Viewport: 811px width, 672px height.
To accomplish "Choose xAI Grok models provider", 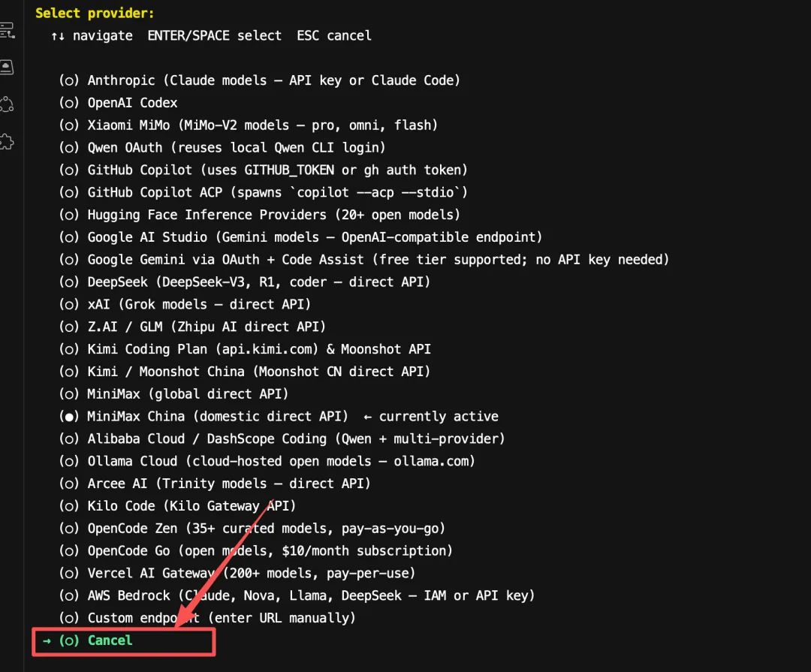I will tap(185, 304).
